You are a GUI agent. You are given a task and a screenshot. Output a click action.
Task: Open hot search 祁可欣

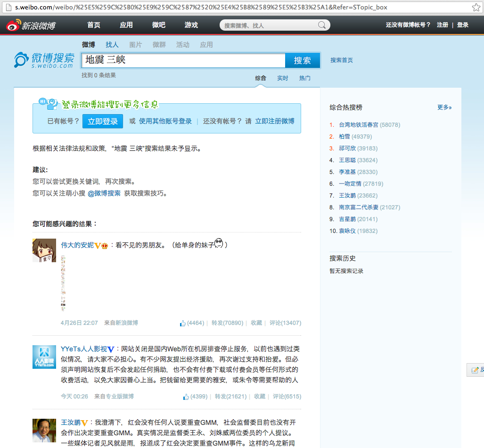coord(347,148)
